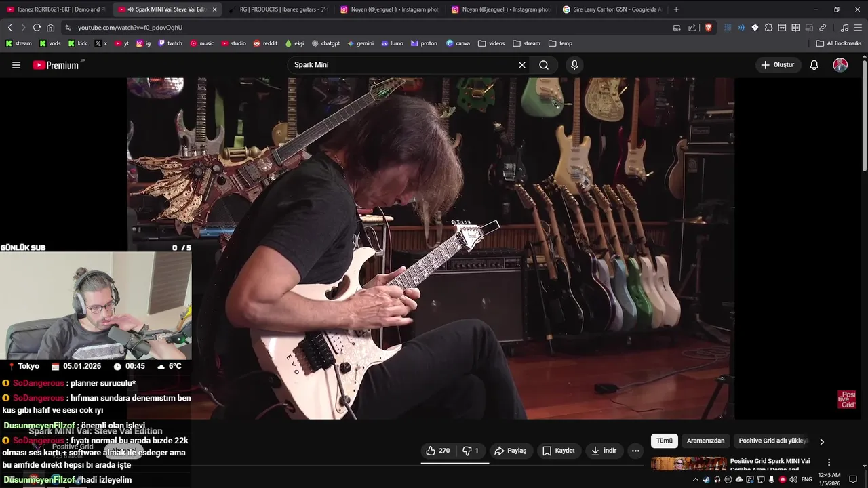Dislike the video thumbs down button
Viewport: 868px width, 488px height.
coord(471,451)
